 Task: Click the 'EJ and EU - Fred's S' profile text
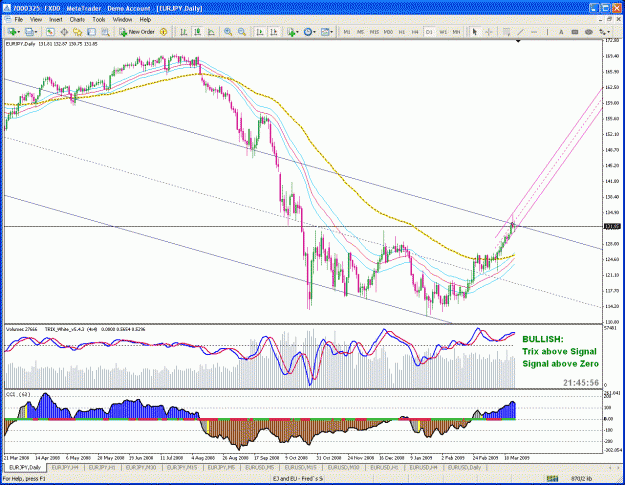pos(298,479)
